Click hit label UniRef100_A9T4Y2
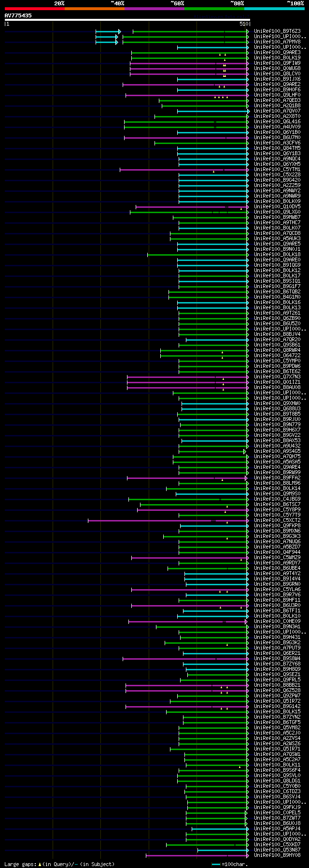Viewport: 309px width, 868px height. 277,574
